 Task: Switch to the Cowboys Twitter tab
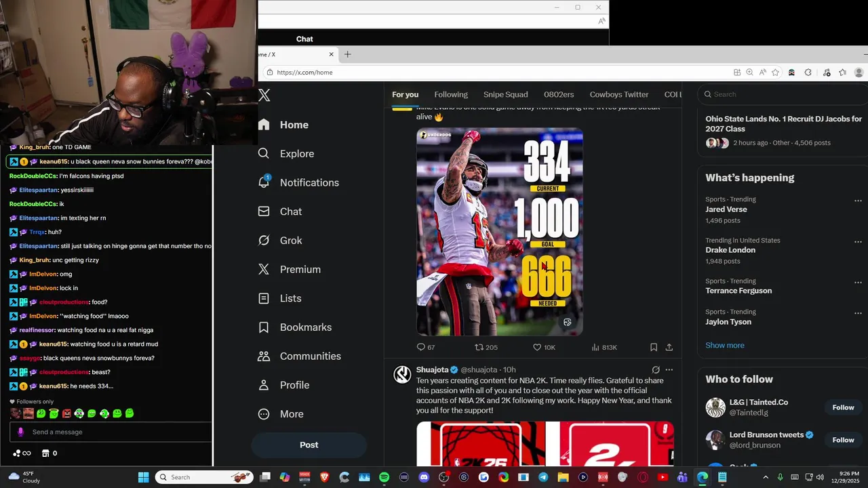tap(619, 94)
